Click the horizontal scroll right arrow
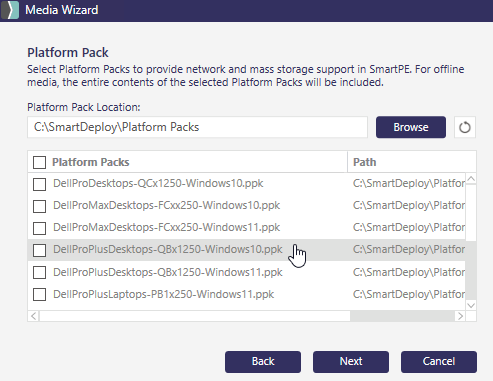 pos(460,316)
